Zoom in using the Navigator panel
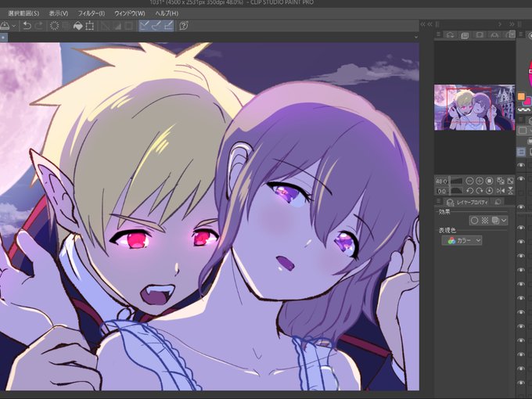 click(x=480, y=181)
